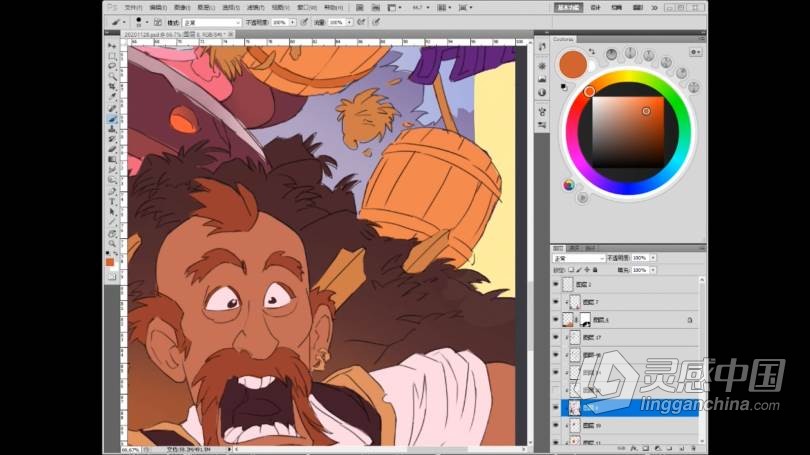Launch Mini Bridge from the application bar

pyautogui.click(x=376, y=8)
